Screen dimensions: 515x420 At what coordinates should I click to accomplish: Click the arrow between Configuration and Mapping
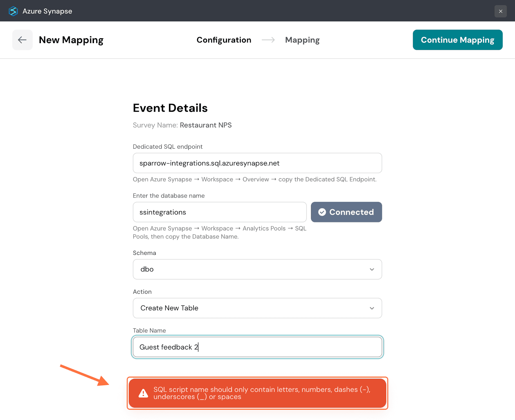268,40
